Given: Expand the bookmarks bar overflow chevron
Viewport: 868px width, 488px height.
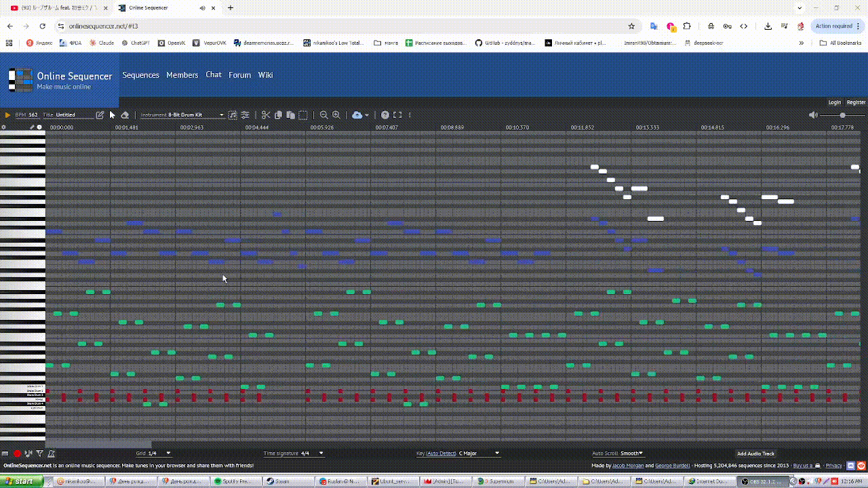Looking at the screenshot, I should [802, 43].
